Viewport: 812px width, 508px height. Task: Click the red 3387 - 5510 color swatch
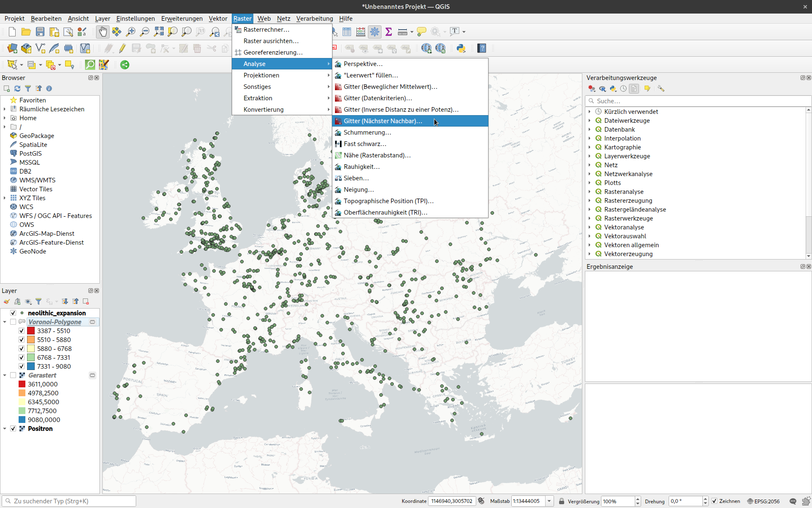tap(31, 331)
